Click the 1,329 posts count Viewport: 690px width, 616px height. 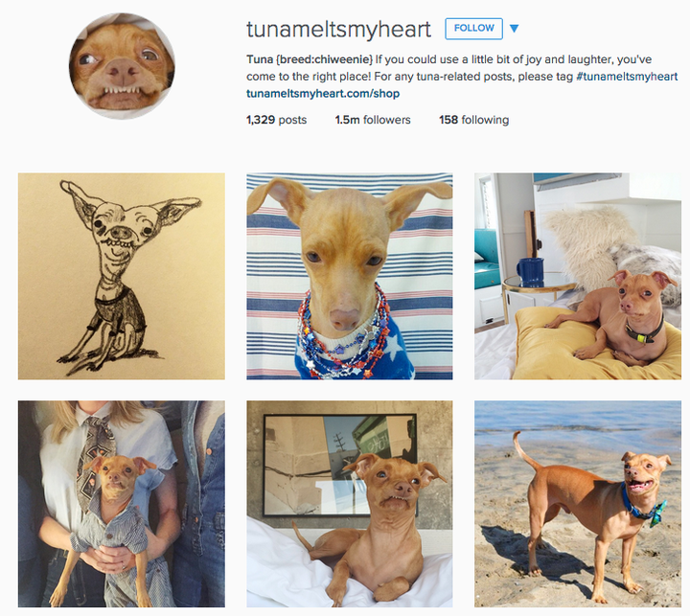(276, 120)
